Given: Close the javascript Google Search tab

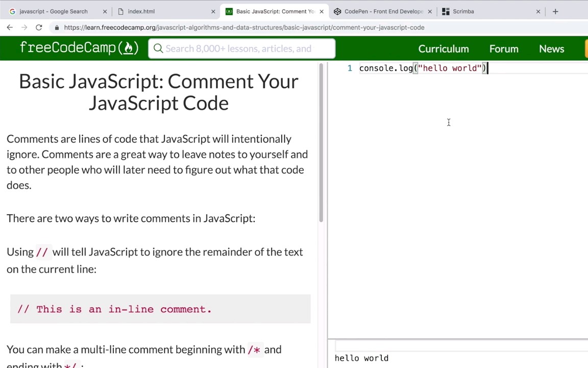Looking at the screenshot, I should click(105, 11).
